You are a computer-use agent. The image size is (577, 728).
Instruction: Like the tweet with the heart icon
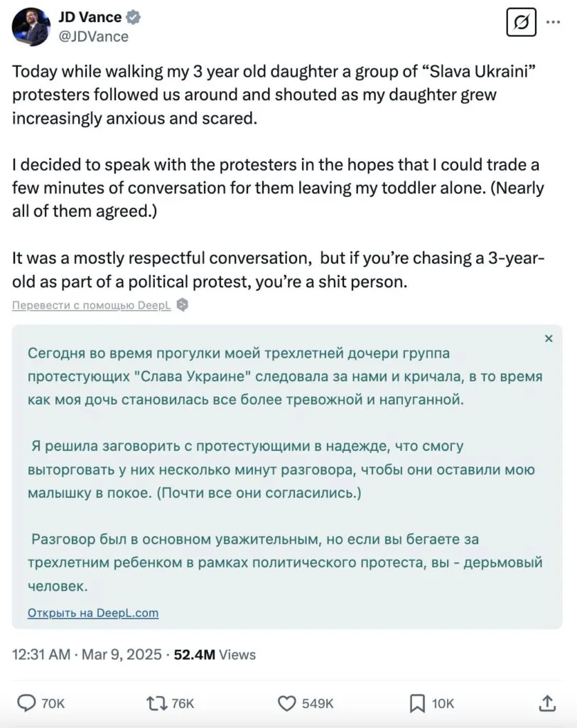(x=287, y=703)
